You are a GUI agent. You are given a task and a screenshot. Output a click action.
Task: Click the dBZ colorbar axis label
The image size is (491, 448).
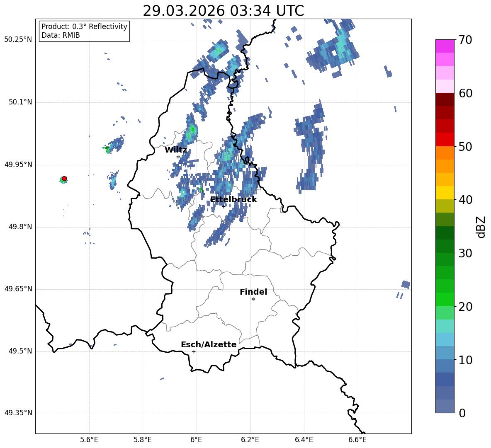click(x=481, y=227)
